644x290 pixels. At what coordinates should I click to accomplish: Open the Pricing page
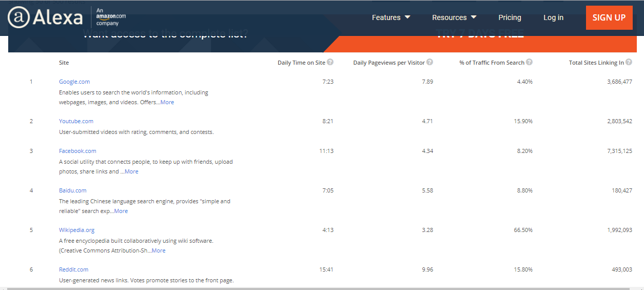point(510,17)
